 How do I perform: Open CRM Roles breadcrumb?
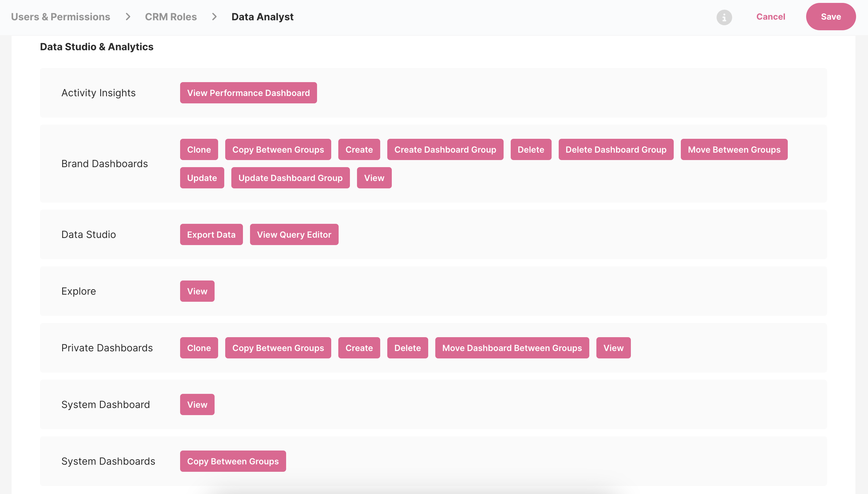point(171,17)
